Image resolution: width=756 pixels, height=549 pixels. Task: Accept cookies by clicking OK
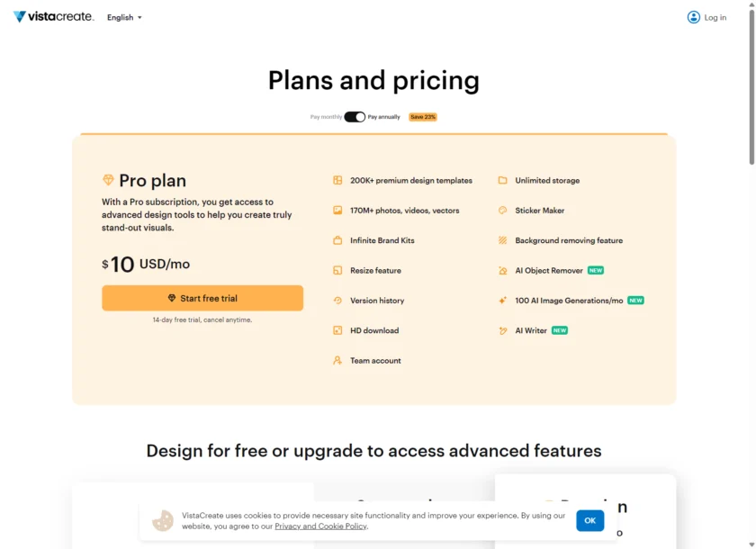(x=589, y=520)
